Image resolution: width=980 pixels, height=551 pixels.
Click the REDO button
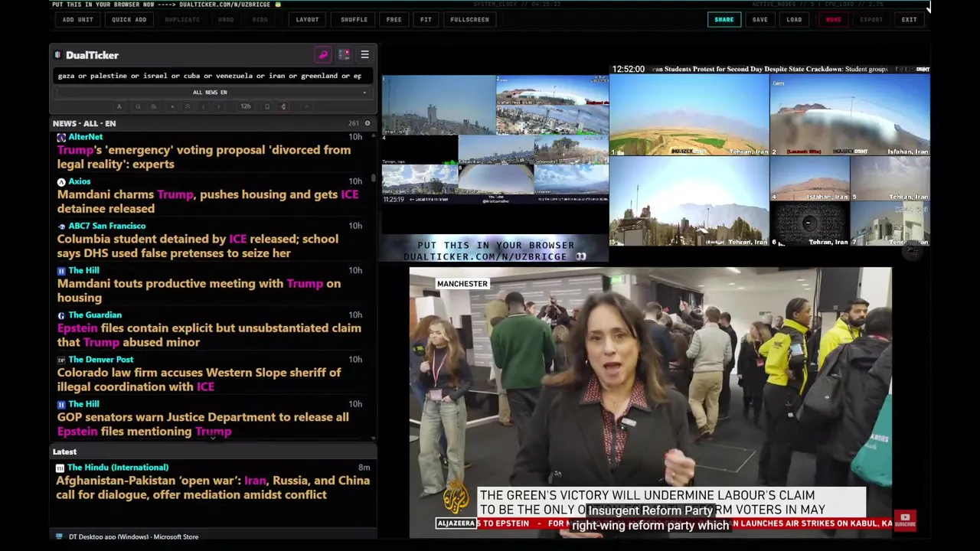point(260,20)
